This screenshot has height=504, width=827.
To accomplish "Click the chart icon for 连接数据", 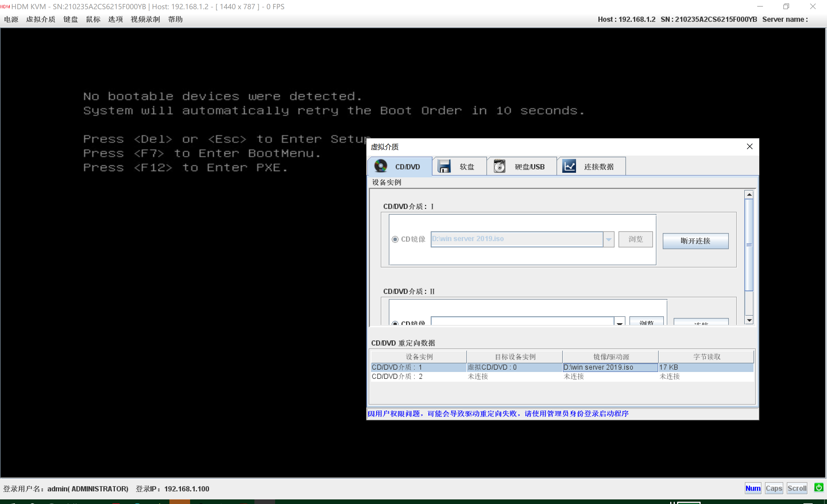I will coord(569,166).
